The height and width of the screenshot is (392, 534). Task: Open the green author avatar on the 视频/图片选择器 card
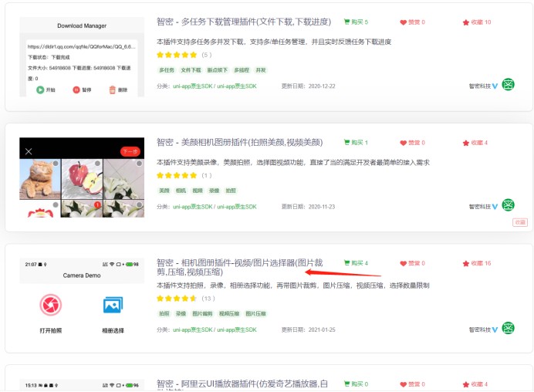508,328
